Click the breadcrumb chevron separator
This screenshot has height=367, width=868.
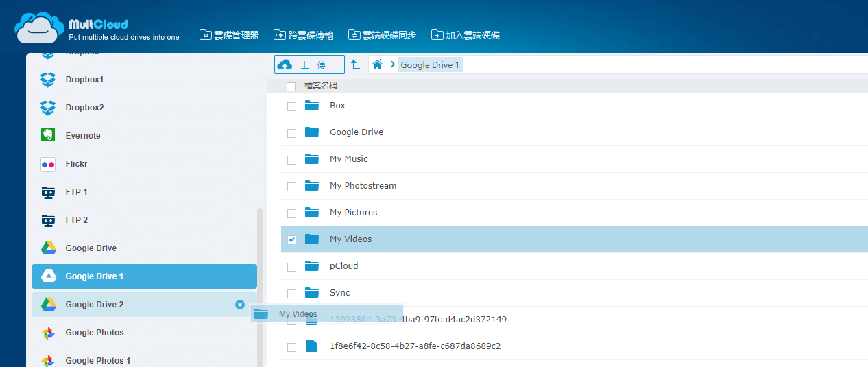point(392,64)
